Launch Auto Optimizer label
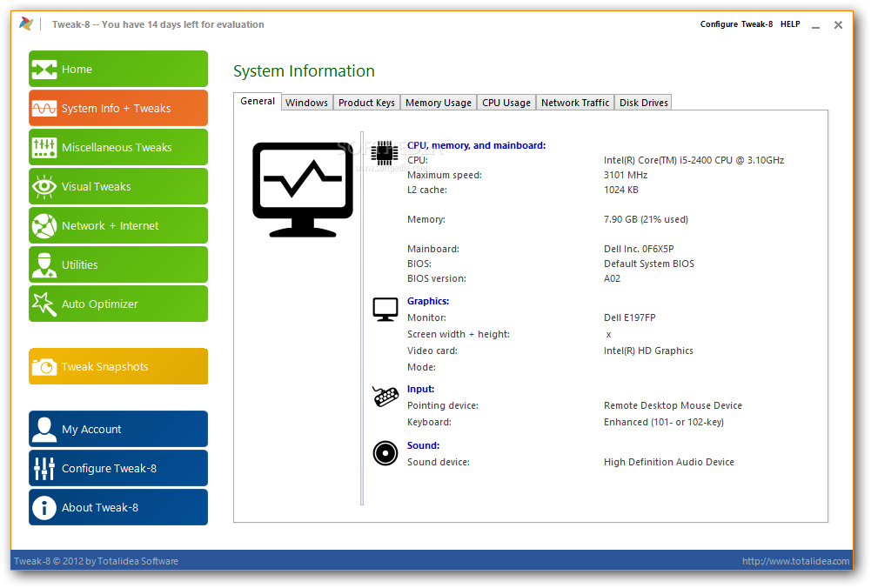The image size is (871, 588). (x=99, y=304)
